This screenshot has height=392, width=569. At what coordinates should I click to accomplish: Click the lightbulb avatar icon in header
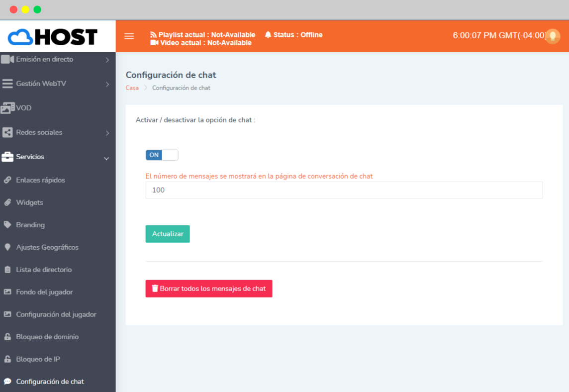553,36
